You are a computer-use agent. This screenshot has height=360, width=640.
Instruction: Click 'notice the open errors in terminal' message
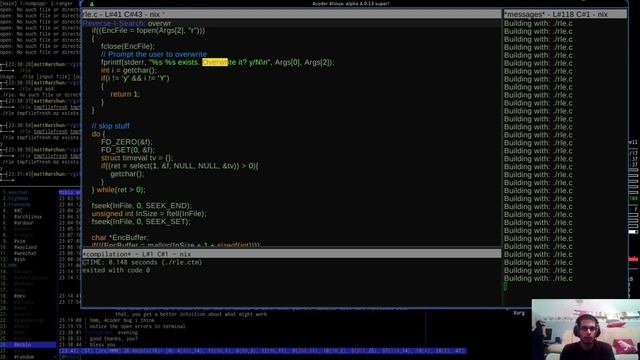pyautogui.click(x=137, y=327)
